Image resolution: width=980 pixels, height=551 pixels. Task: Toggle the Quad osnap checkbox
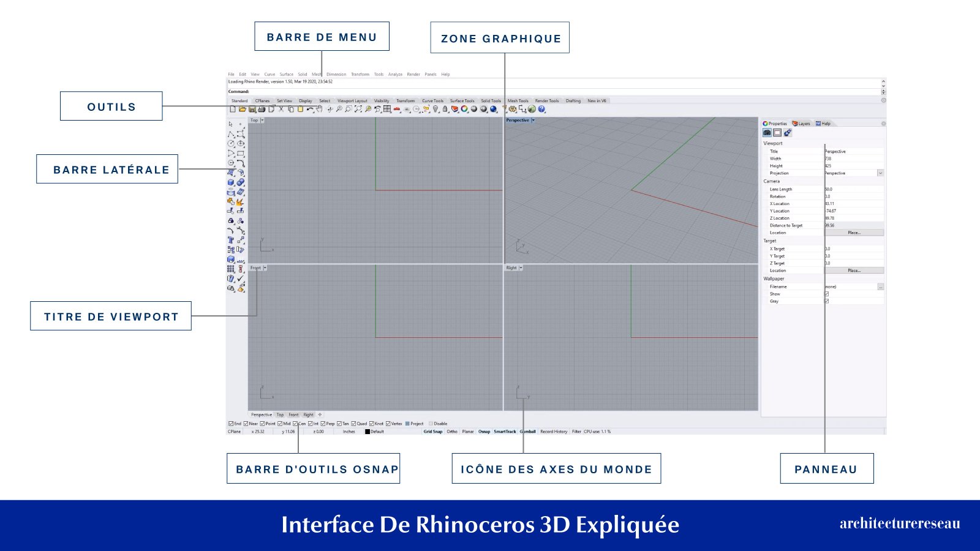tap(353, 424)
